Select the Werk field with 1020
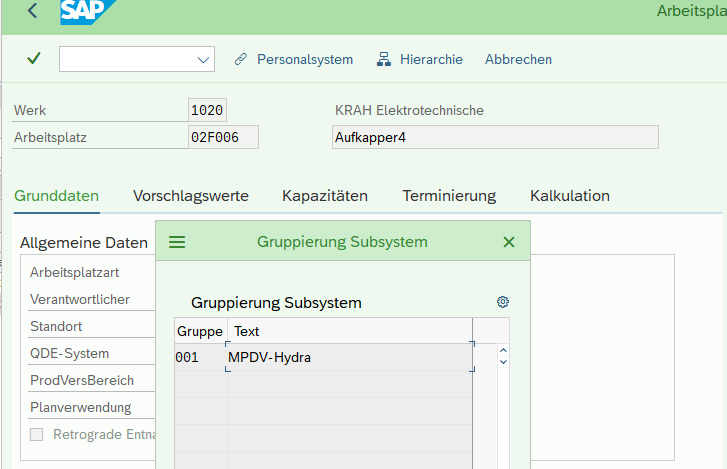This screenshot has height=469, width=727. [x=207, y=110]
